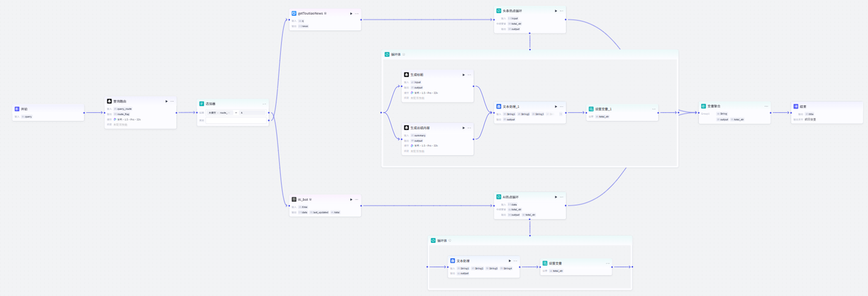Click the 文本处理_1 node icon
Image resolution: width=868 pixels, height=296 pixels.
499,107
